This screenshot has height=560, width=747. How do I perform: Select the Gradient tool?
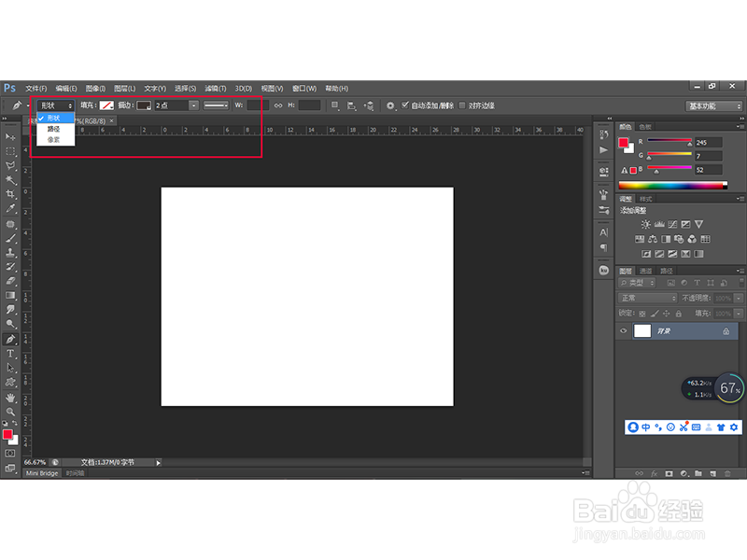tap(10, 296)
